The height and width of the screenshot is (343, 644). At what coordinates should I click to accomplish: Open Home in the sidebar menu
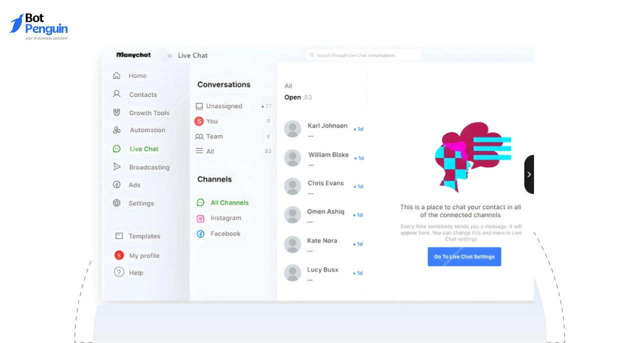[x=137, y=76]
